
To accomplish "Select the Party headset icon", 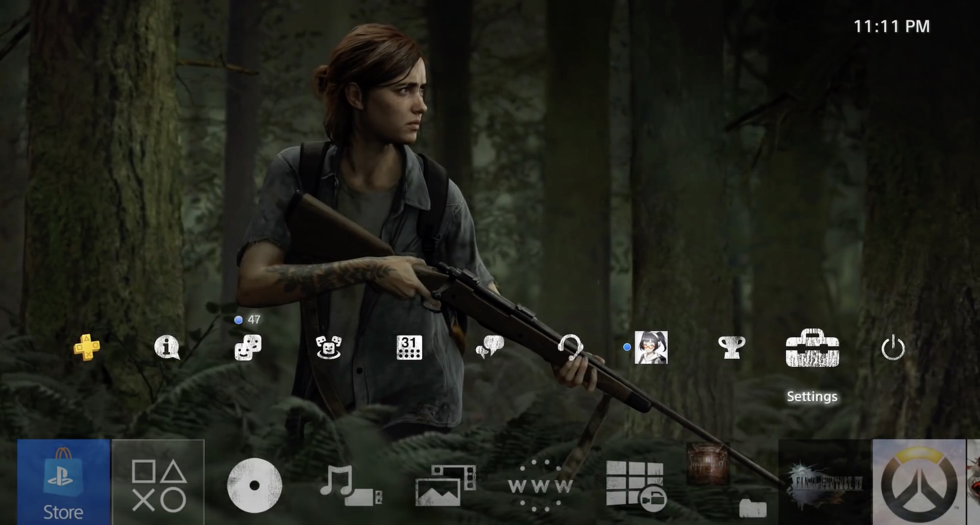I will (570, 347).
